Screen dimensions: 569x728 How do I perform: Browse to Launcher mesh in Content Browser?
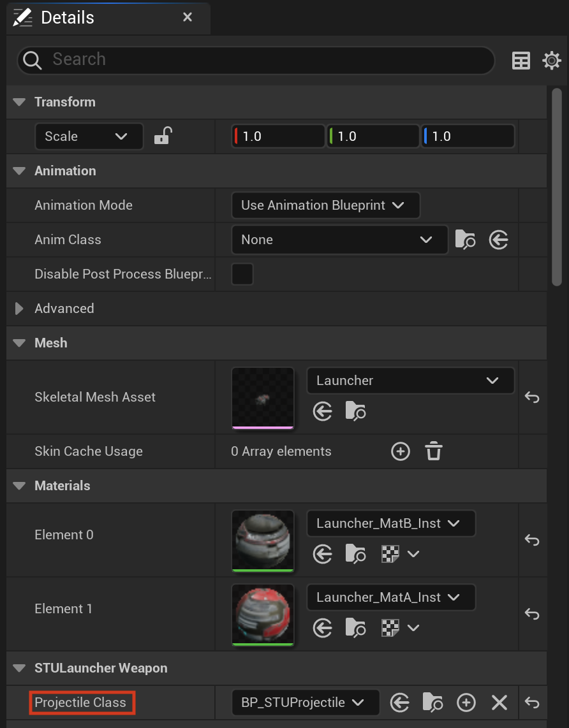pos(355,411)
